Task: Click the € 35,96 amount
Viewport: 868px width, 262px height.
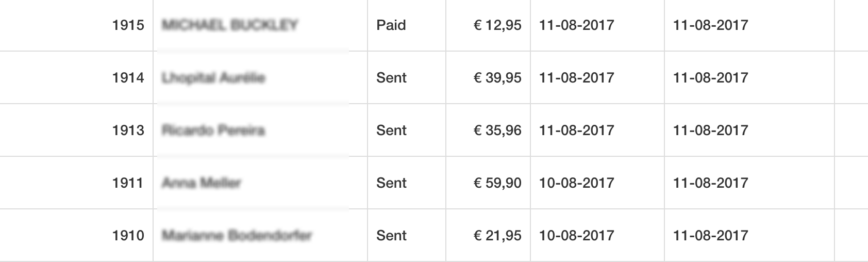Action: click(x=497, y=130)
